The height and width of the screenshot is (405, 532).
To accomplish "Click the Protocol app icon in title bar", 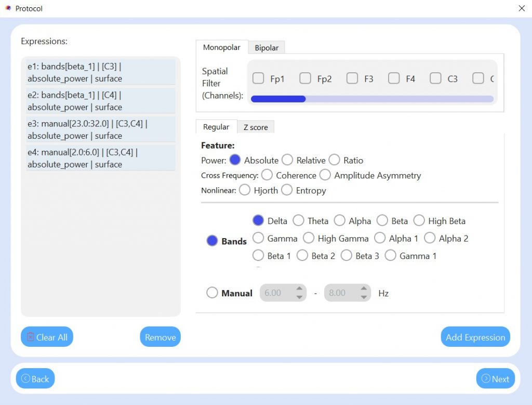I will 8,8.
